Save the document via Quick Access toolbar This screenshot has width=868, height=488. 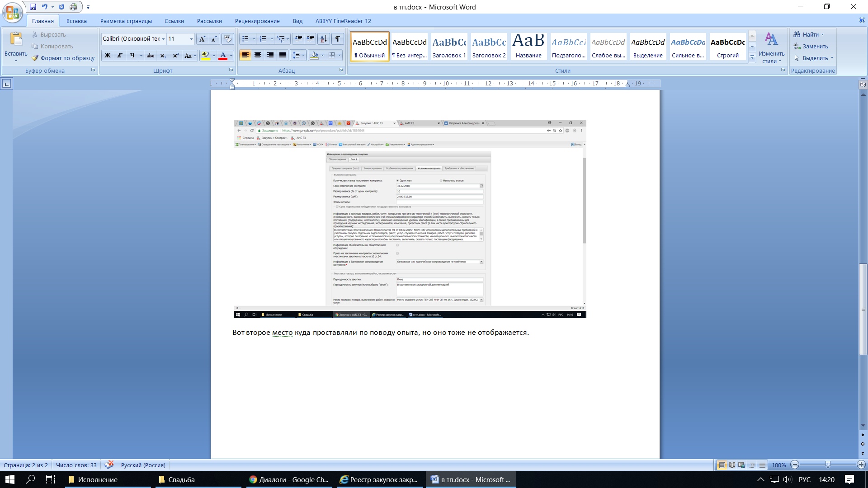(x=33, y=7)
